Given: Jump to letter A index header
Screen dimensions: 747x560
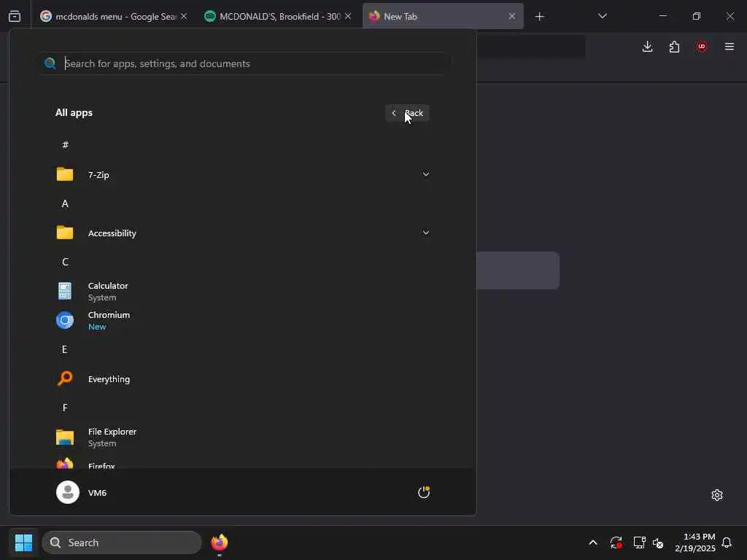Looking at the screenshot, I should point(65,204).
